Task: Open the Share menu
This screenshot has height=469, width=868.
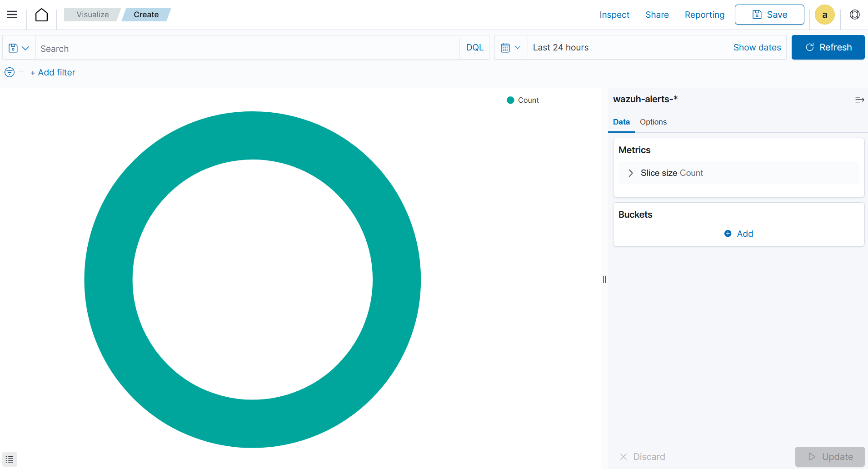Action: 657,15
